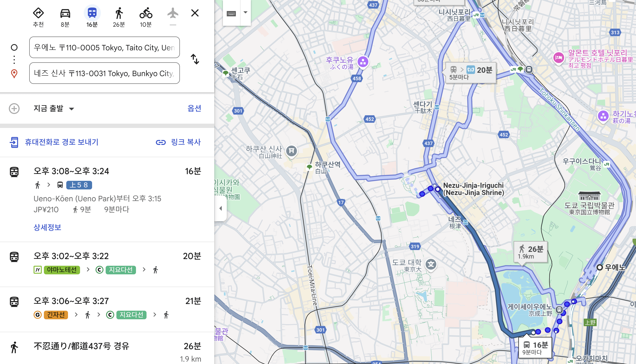
Task: Click the Hakusan Shrine map marker
Action: point(291,151)
